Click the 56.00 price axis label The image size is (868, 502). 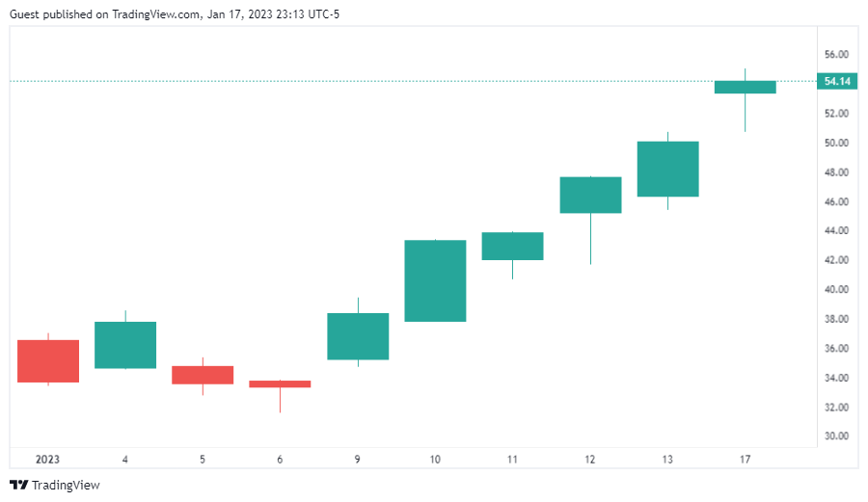tap(836, 54)
